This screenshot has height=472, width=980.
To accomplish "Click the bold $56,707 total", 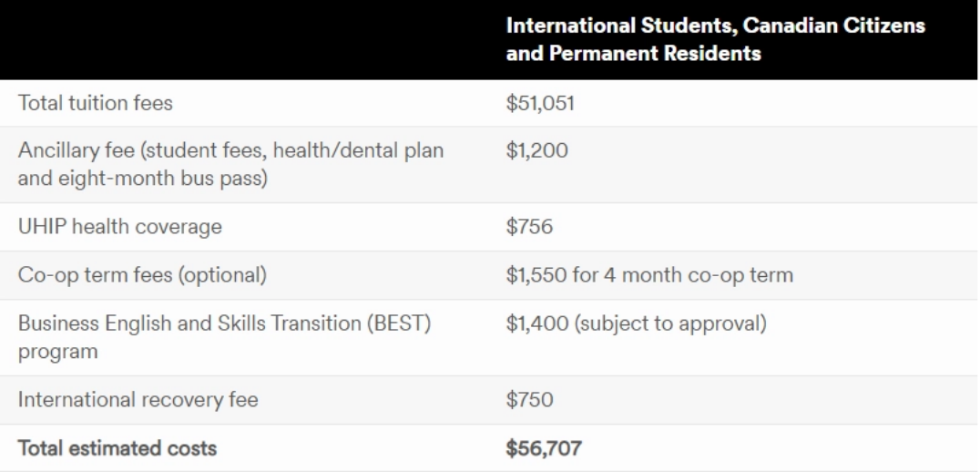I will pos(544,448).
